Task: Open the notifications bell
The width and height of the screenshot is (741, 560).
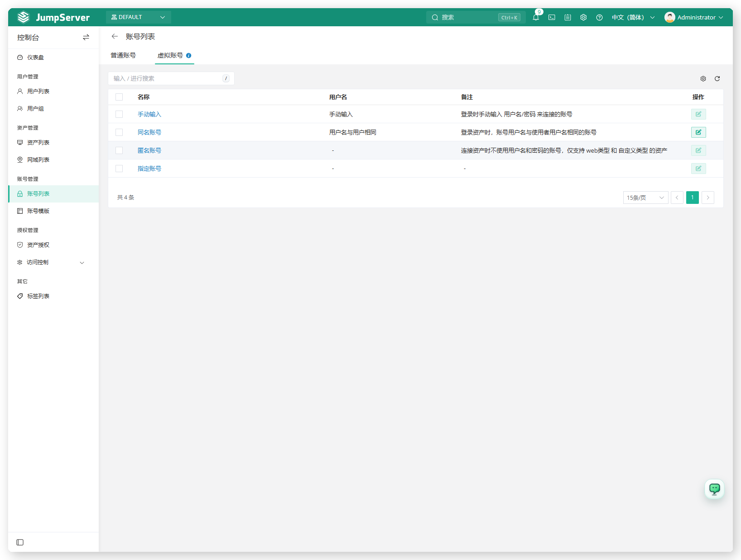Action: [536, 17]
